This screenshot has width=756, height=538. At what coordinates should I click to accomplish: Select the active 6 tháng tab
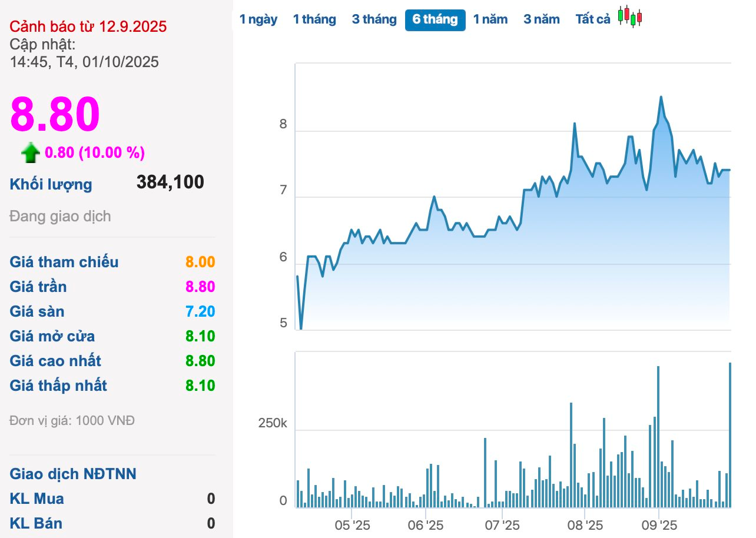(435, 19)
